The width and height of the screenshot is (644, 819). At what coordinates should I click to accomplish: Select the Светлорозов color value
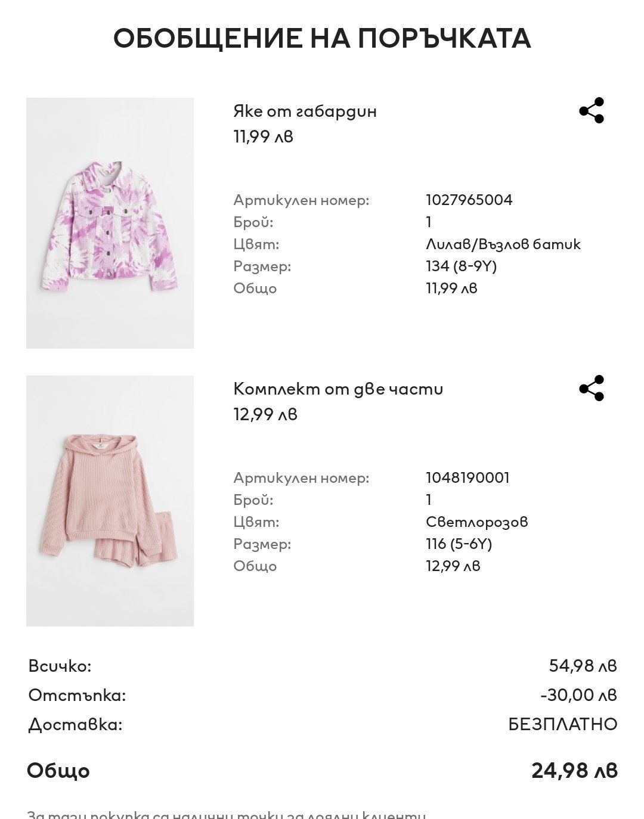pos(476,522)
